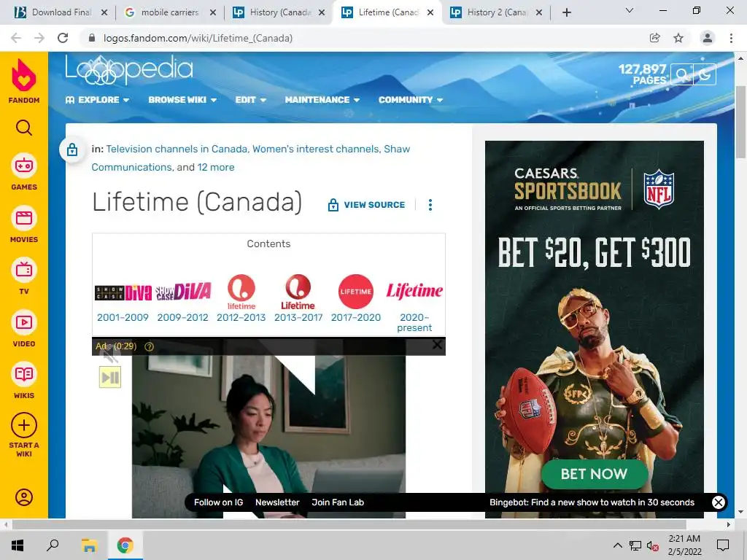Screen dimensions: 747x560
Task: Open a new browser tab
Action: coord(566,12)
